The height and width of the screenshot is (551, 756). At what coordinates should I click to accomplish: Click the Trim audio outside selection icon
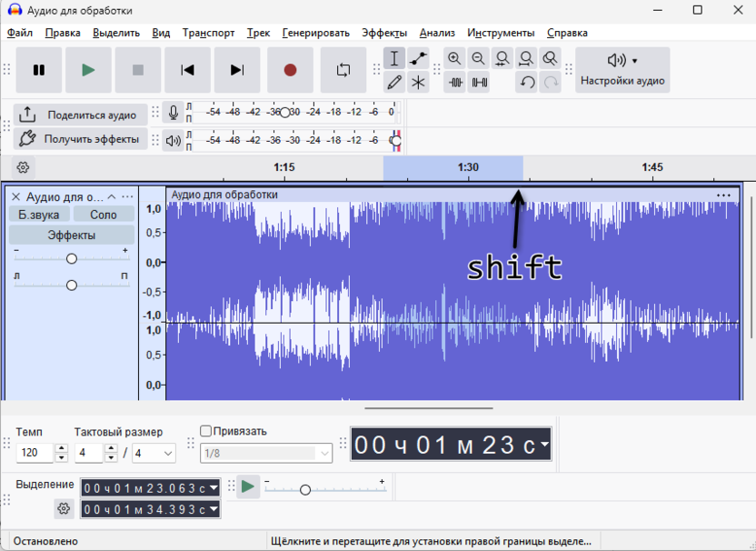tap(455, 83)
